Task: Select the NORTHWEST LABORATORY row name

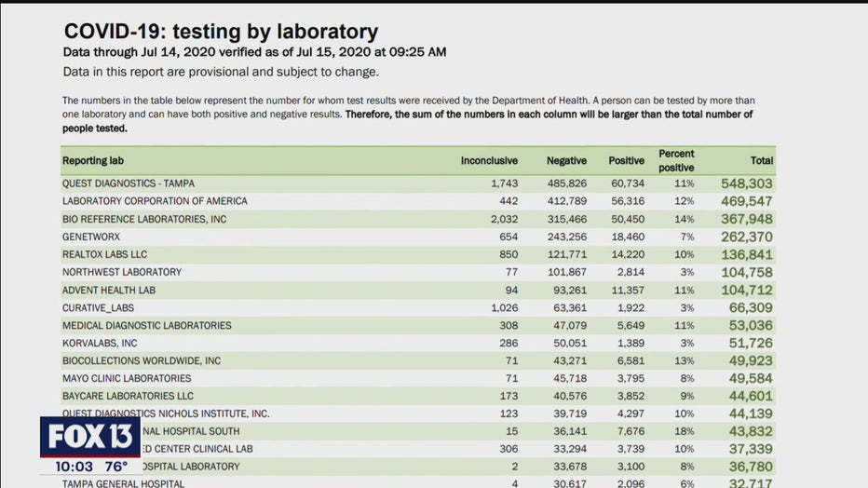Action: (122, 272)
